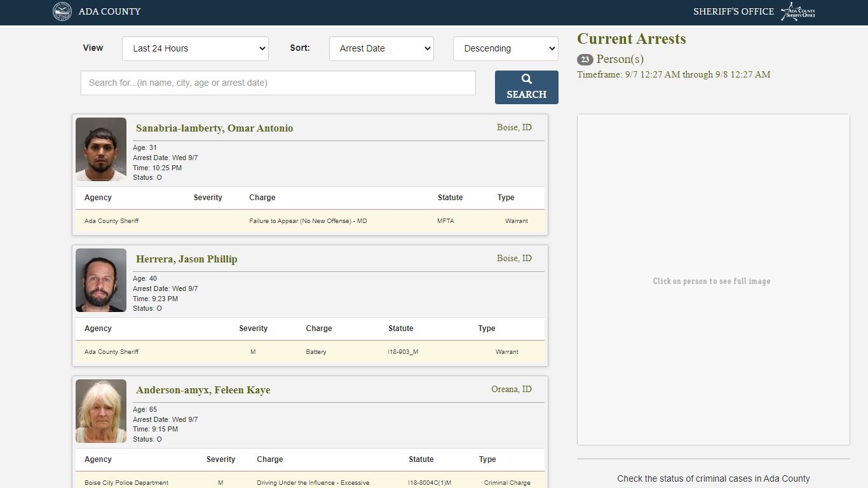
Task: Click the ADA COUNTY header text
Action: 109,11
